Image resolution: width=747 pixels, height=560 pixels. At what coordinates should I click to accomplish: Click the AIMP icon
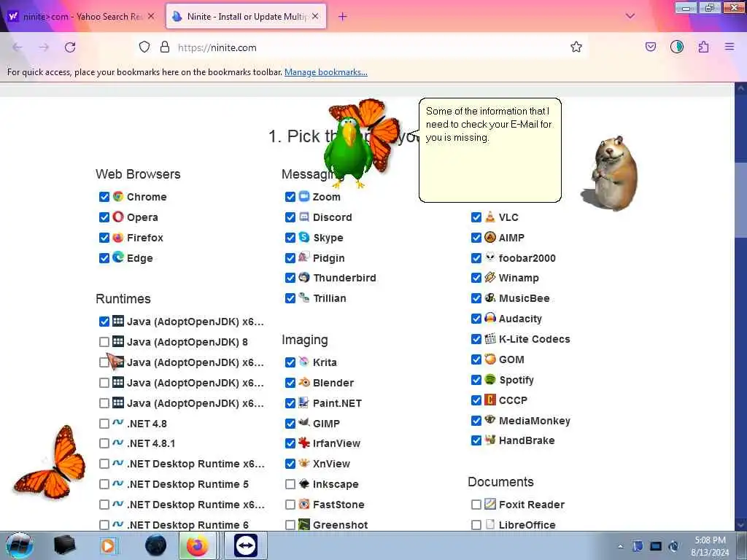[490, 237]
